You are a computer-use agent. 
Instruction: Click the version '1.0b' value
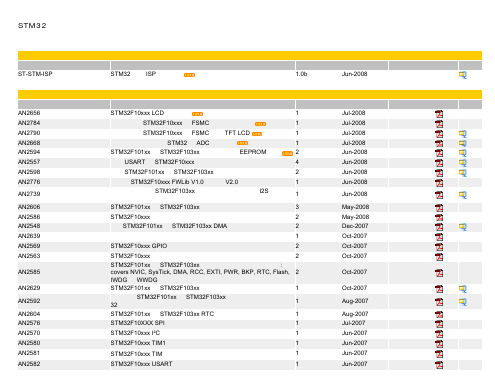301,74
